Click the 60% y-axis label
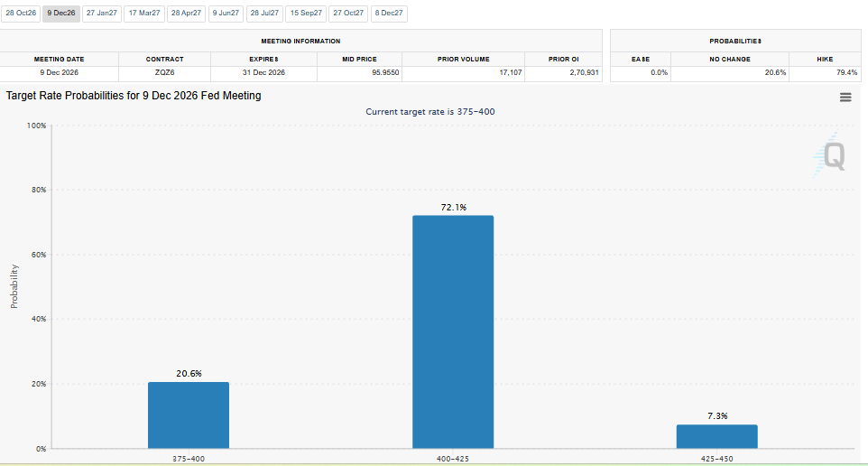868x466 pixels. tap(39, 255)
